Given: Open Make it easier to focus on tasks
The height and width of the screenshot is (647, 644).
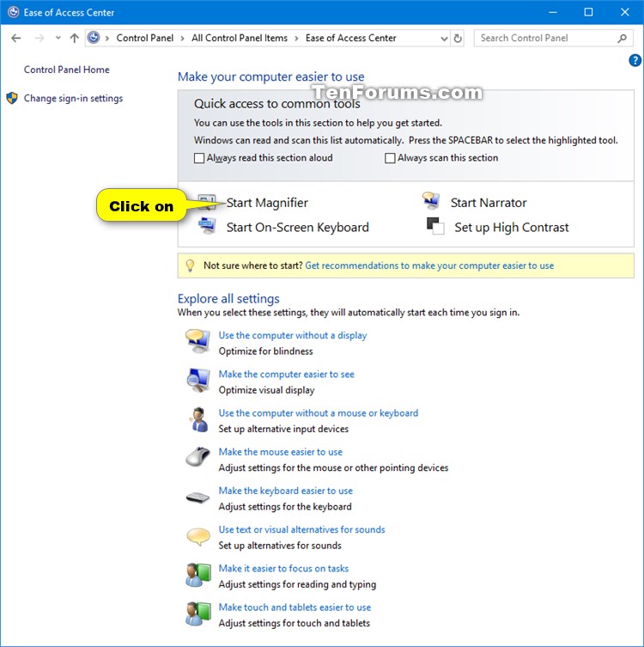Looking at the screenshot, I should 283,568.
